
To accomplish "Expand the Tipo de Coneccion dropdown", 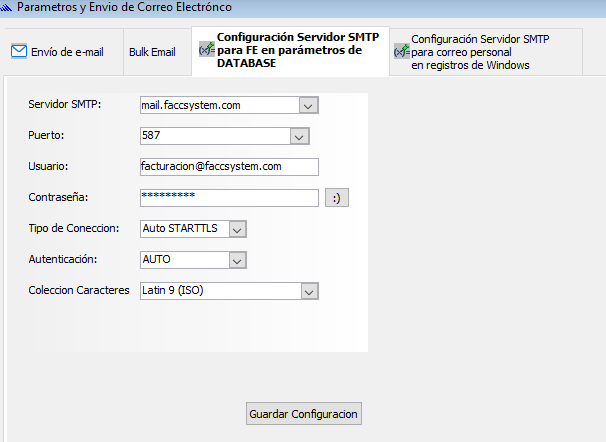I will 237,229.
